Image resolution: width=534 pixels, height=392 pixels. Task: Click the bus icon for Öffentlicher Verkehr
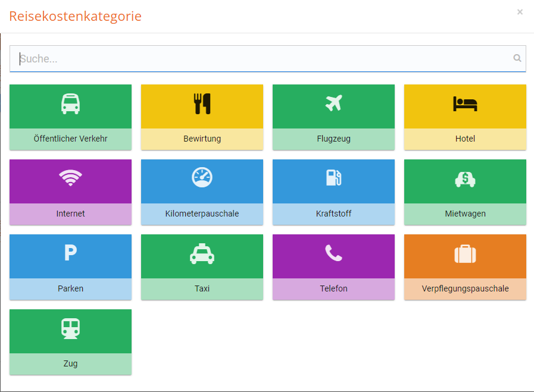pyautogui.click(x=70, y=104)
